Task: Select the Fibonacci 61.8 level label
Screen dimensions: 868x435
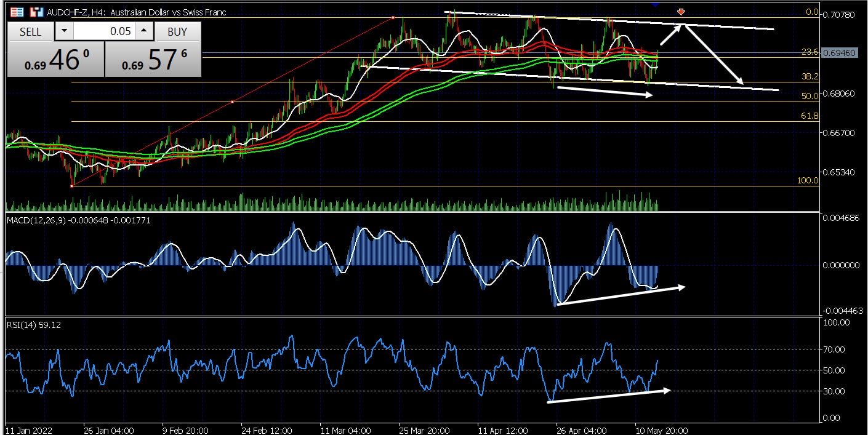Action: click(x=809, y=116)
